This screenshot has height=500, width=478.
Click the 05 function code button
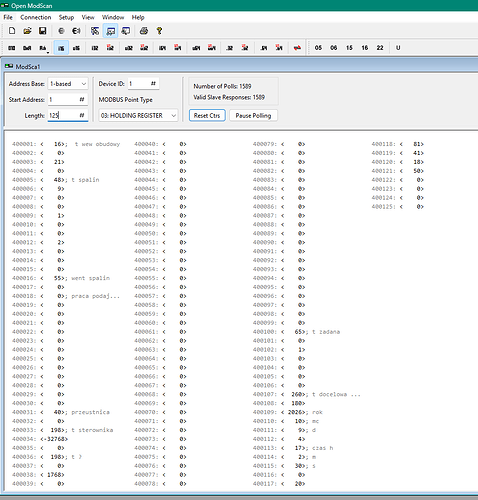coord(318,48)
